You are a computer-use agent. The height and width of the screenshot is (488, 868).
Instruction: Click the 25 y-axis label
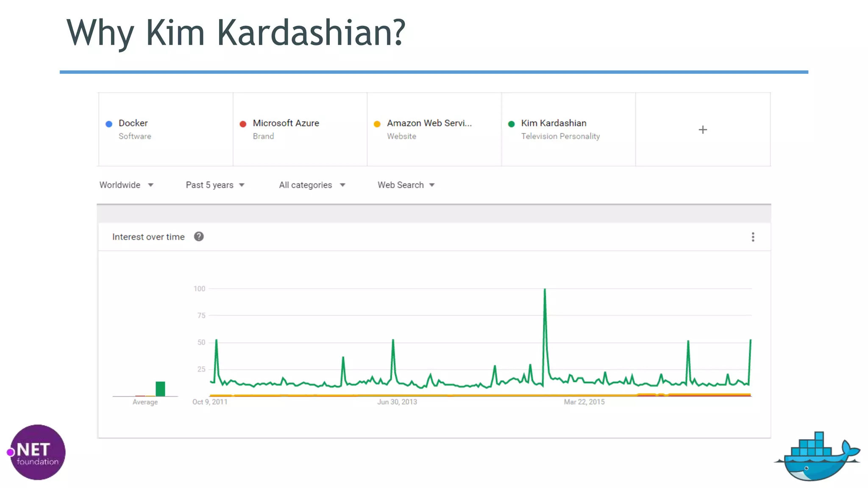[x=201, y=369]
